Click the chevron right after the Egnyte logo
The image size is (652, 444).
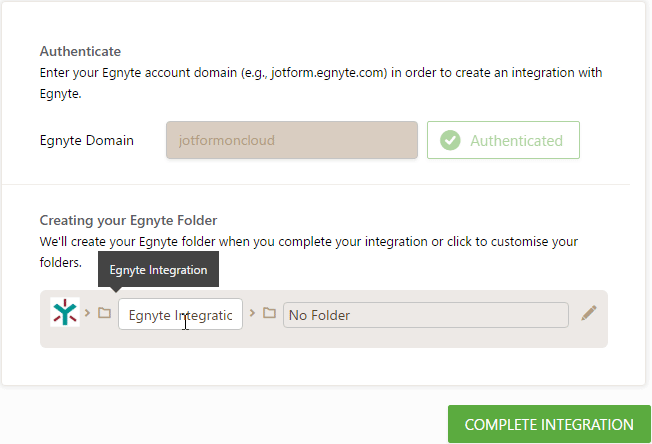(88, 314)
